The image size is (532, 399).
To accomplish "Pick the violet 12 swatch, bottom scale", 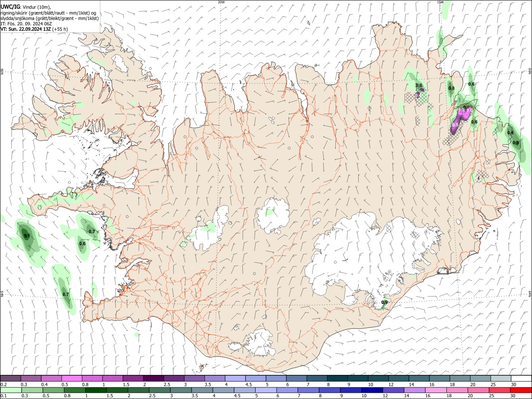I will pyautogui.click(x=393, y=390).
